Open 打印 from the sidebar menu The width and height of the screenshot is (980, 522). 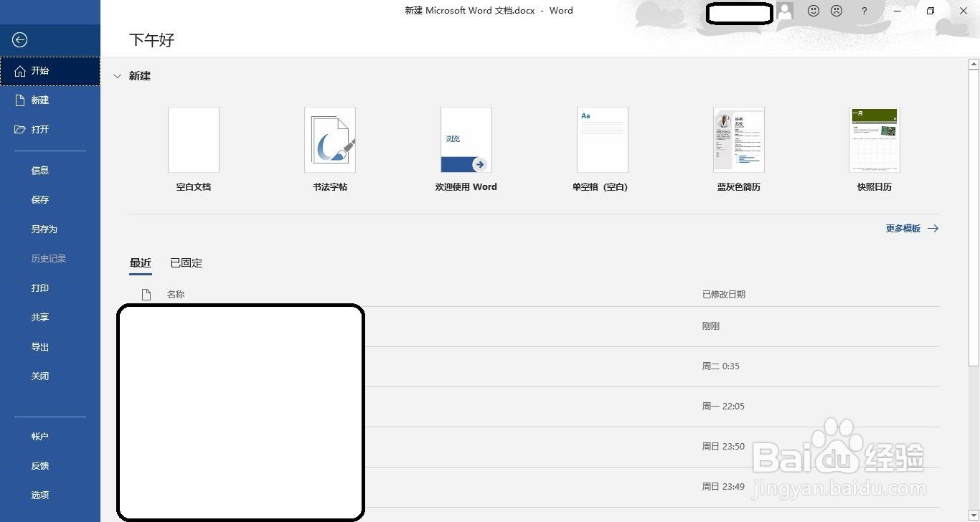coord(39,288)
